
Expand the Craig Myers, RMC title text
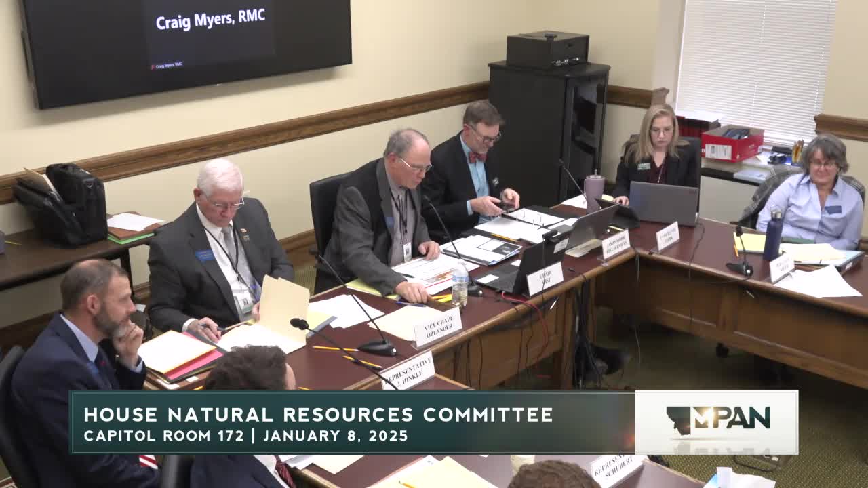[x=212, y=20]
